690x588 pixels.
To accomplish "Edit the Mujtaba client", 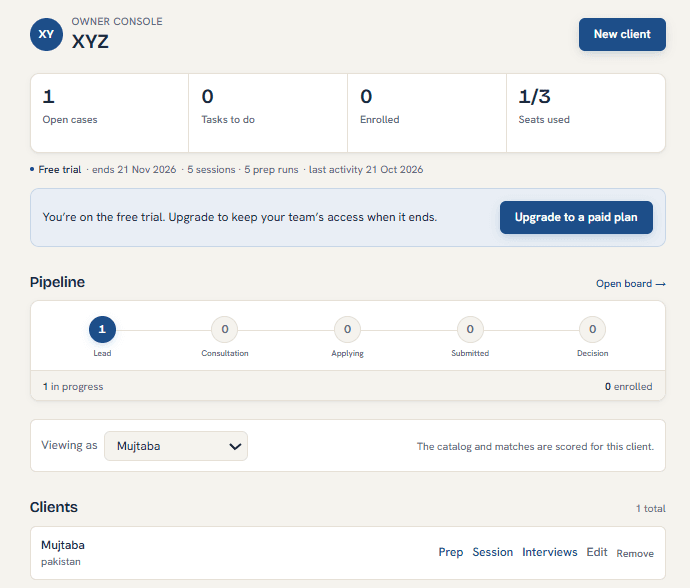I will [597, 552].
